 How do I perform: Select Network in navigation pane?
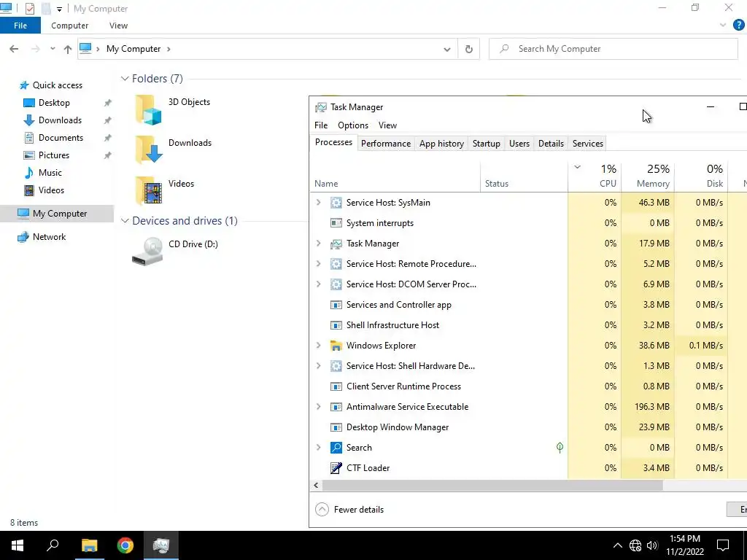49,237
